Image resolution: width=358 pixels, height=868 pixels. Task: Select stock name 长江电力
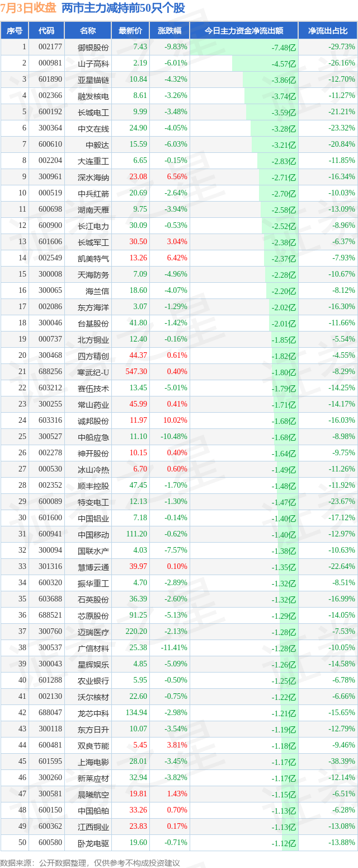[93, 226]
